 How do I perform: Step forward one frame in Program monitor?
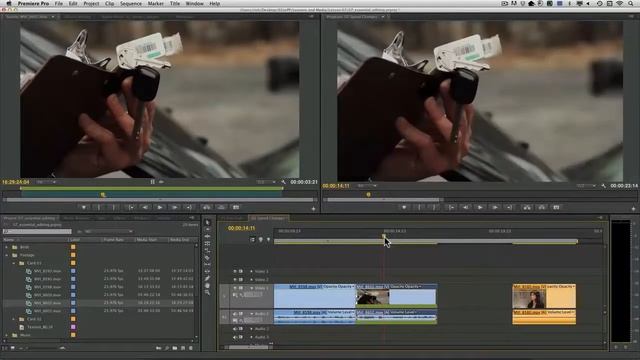(495, 207)
